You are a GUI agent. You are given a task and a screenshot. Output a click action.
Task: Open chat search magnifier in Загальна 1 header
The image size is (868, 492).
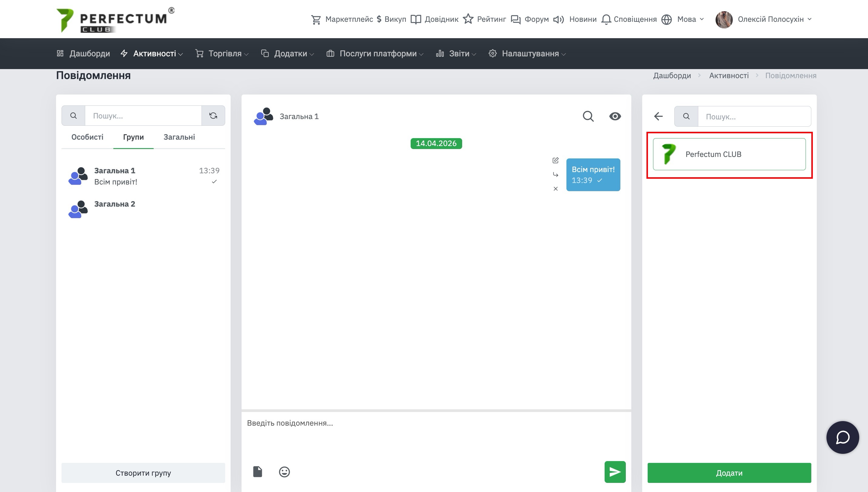(588, 116)
